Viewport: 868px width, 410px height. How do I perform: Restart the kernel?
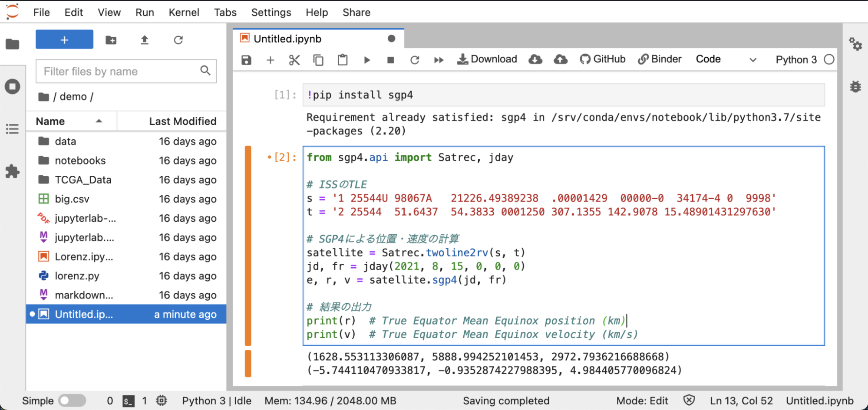point(415,60)
